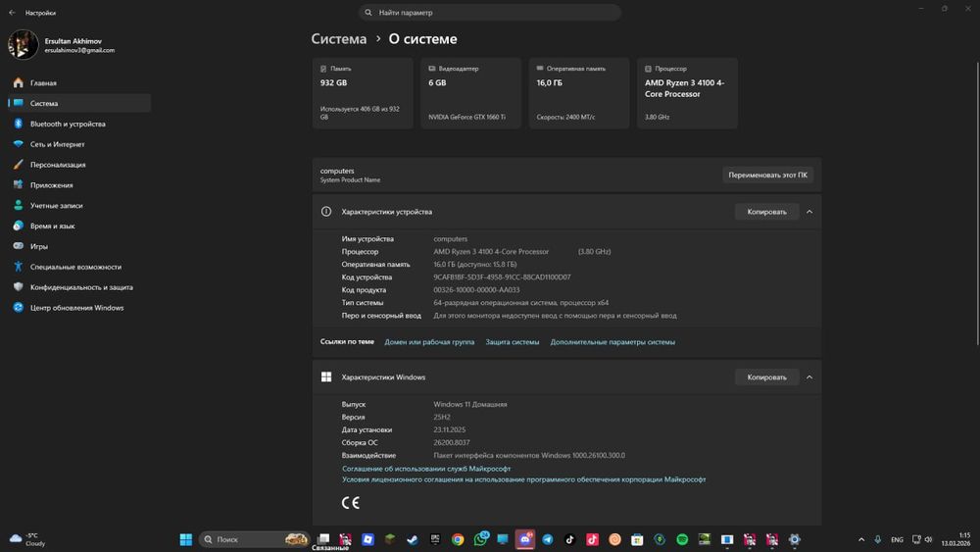
Task: Click the Найти параметр search field
Action: click(x=489, y=13)
